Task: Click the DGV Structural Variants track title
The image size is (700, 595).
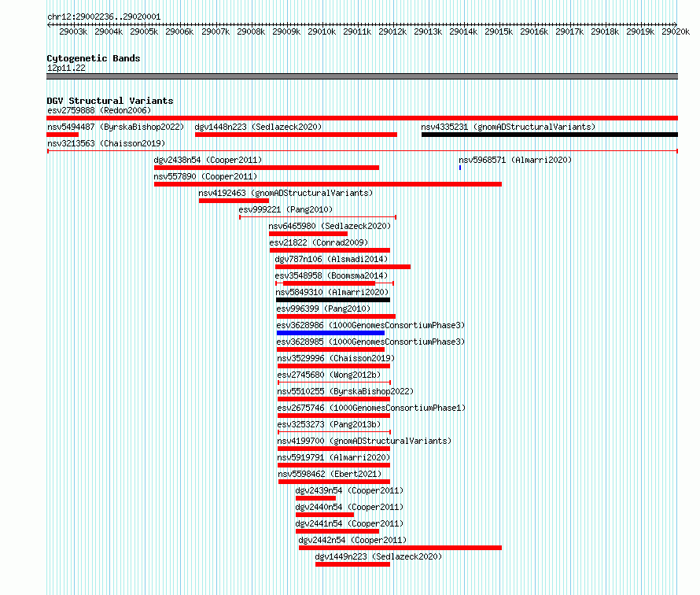Action: (110, 101)
